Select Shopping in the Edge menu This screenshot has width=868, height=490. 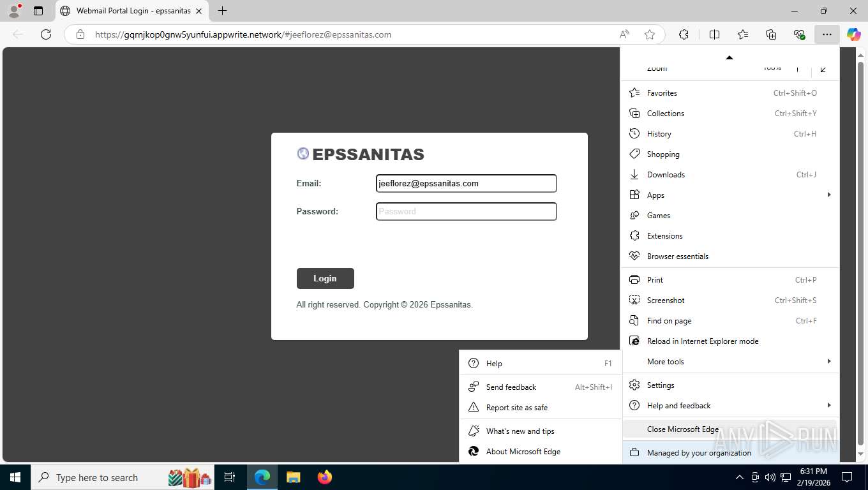tap(731, 154)
